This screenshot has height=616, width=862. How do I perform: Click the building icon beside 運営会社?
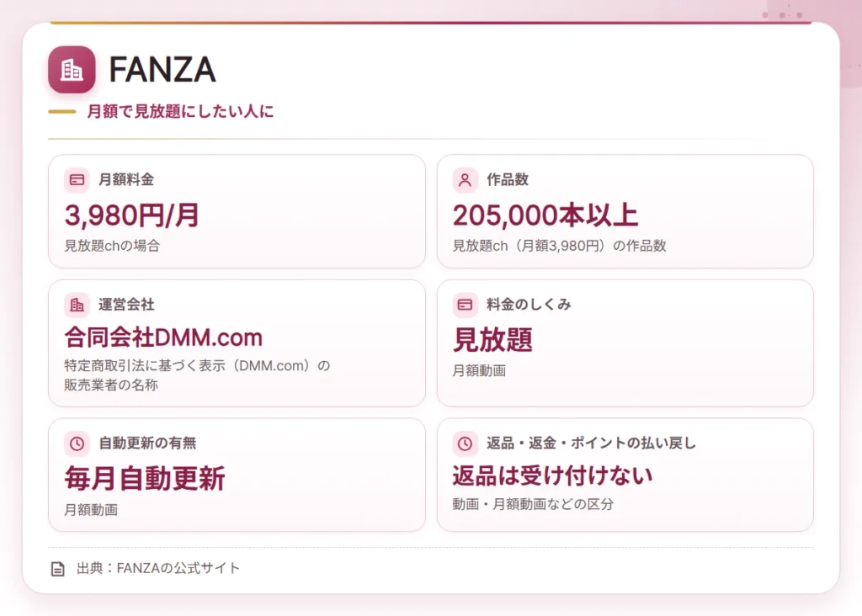pyautogui.click(x=77, y=305)
